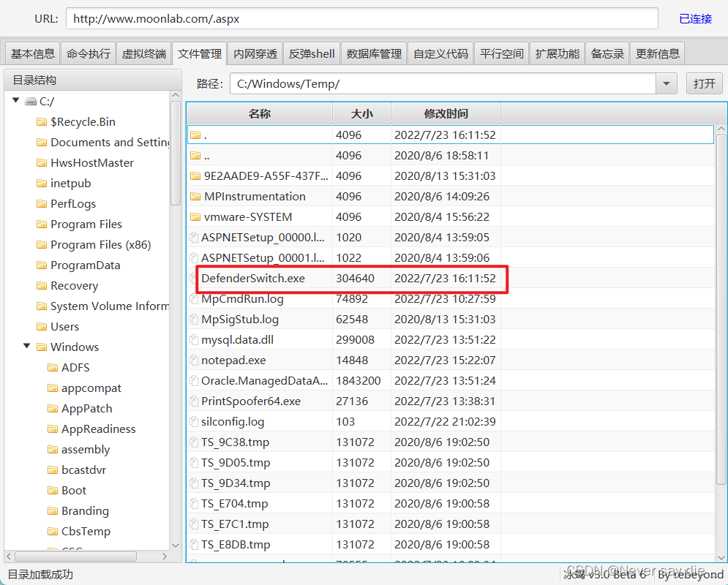The width and height of the screenshot is (728, 585).
Task: Click the directory tree vertical scrollbar thumb
Action: (176, 153)
